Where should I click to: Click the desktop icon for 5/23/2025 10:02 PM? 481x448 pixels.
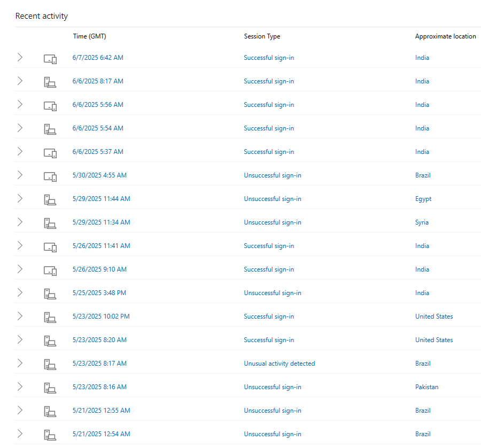[50, 318]
